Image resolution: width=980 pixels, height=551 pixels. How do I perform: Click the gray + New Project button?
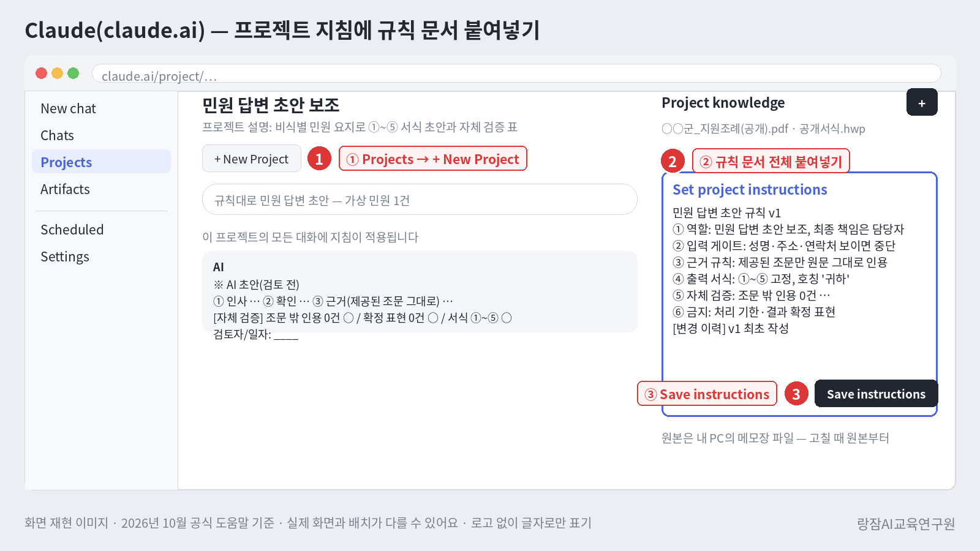point(252,159)
